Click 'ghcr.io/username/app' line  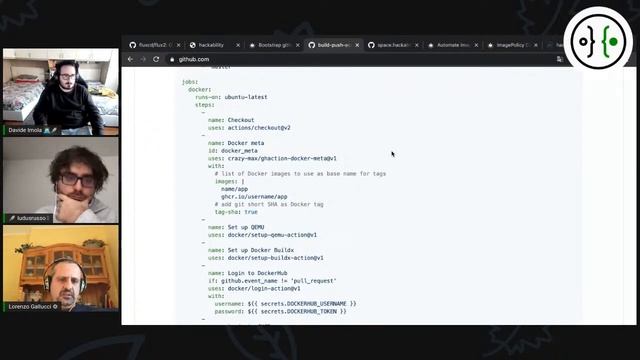tap(254, 197)
